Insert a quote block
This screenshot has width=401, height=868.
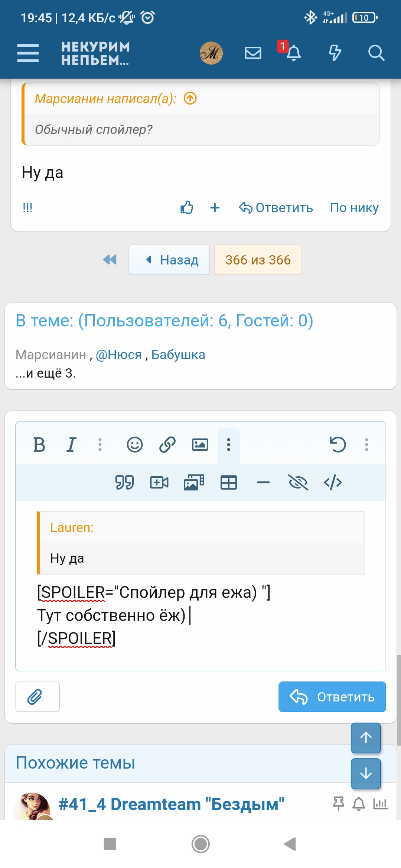tap(124, 483)
